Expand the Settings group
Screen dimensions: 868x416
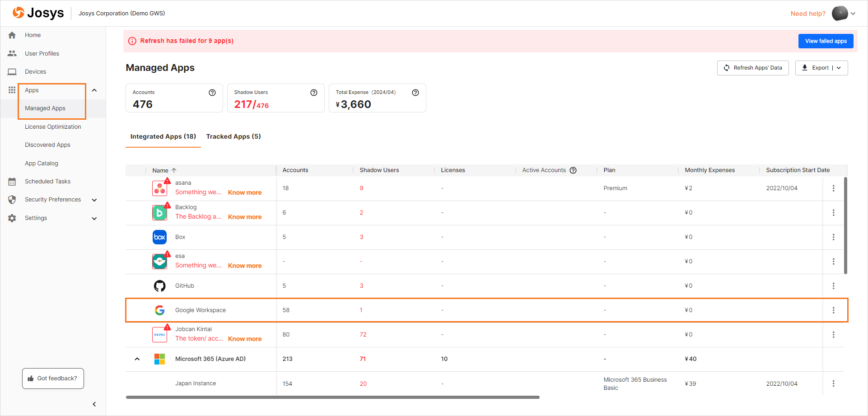[x=94, y=219]
